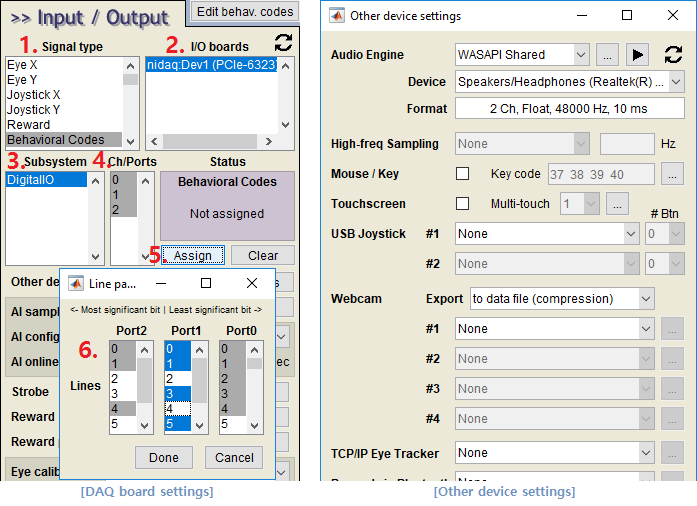Open the Webcam Export dropdown
This screenshot has width=697, height=506.
(x=562, y=299)
